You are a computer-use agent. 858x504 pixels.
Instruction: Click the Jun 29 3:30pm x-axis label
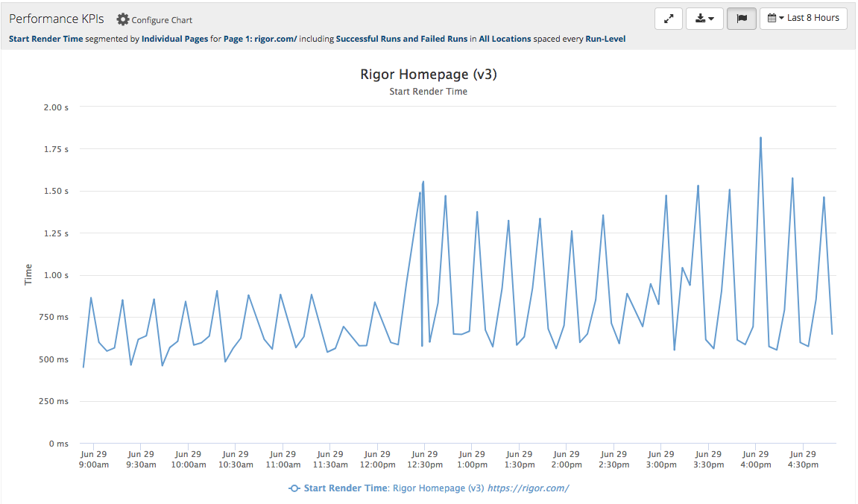coord(709,459)
